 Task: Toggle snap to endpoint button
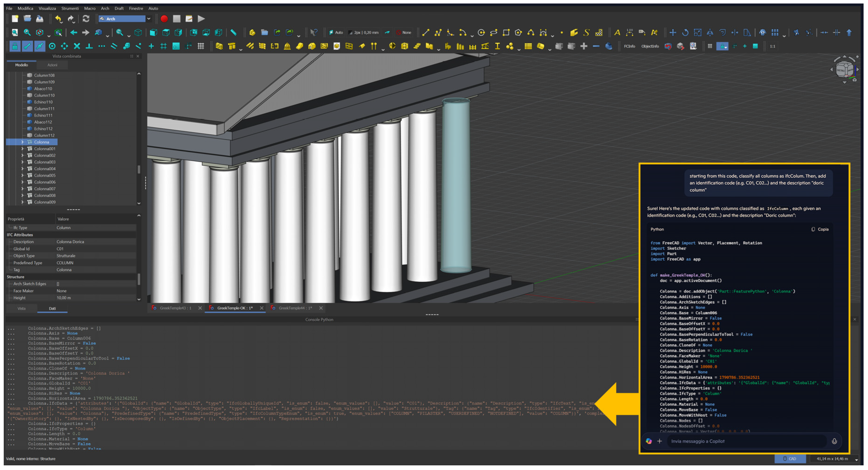pos(27,46)
